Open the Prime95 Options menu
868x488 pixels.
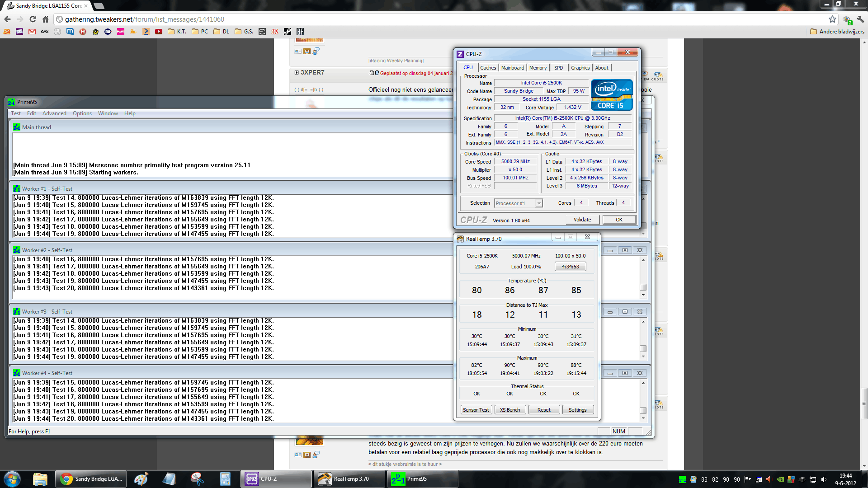coord(82,113)
